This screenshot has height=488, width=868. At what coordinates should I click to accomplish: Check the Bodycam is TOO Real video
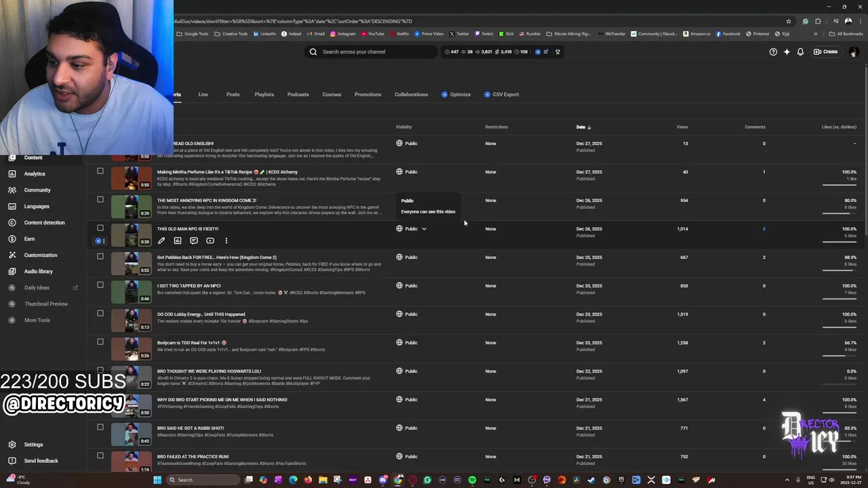click(100, 342)
